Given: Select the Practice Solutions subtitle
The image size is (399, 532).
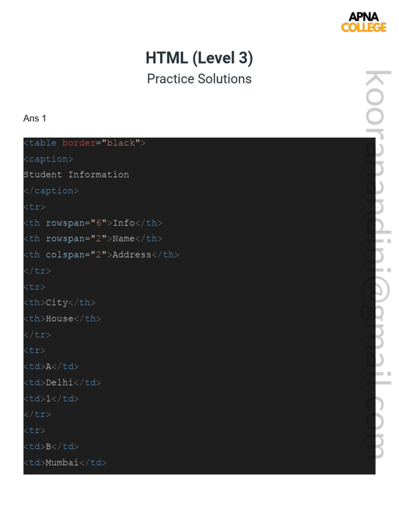Looking at the screenshot, I should 199,79.
